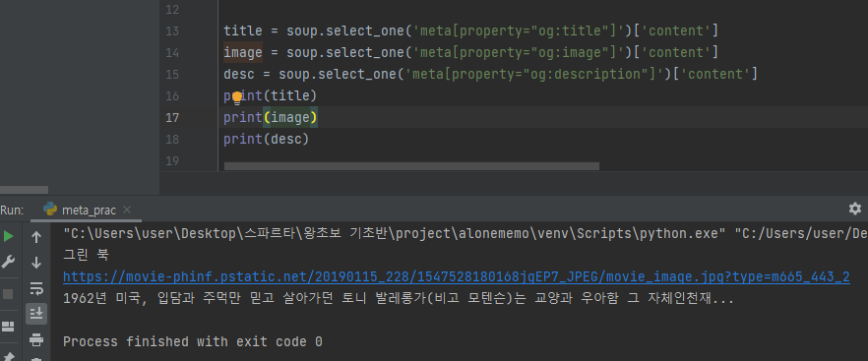Click the editor horizontal scrollbar
The height and width of the screenshot is (361, 868).
[411, 166]
